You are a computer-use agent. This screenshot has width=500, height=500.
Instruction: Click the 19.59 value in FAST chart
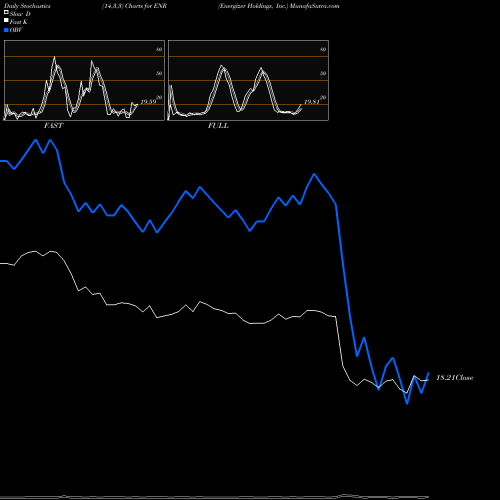coord(148,102)
